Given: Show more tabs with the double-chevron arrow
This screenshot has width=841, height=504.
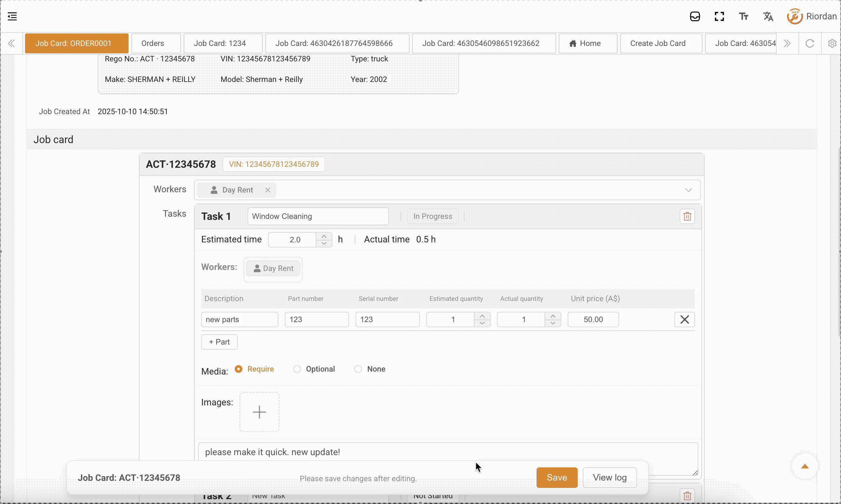Looking at the screenshot, I should pos(788,43).
